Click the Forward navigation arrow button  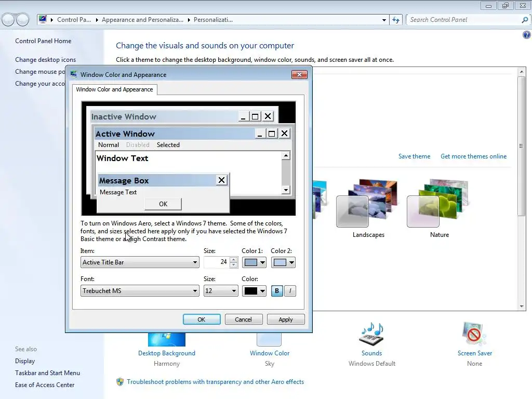[23, 20]
